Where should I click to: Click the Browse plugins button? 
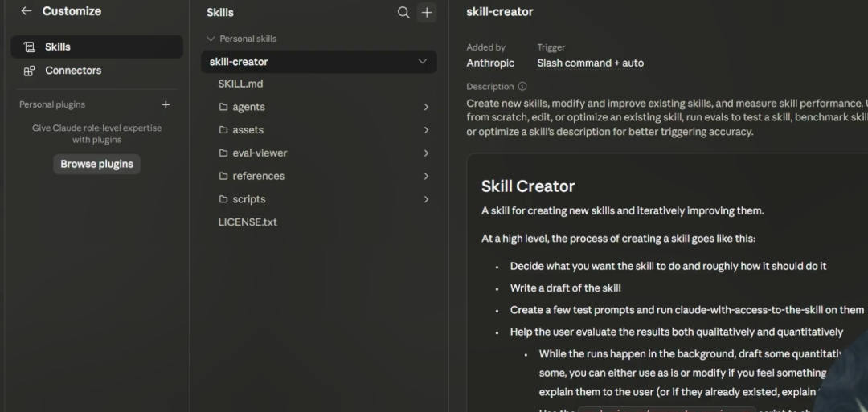(x=97, y=165)
